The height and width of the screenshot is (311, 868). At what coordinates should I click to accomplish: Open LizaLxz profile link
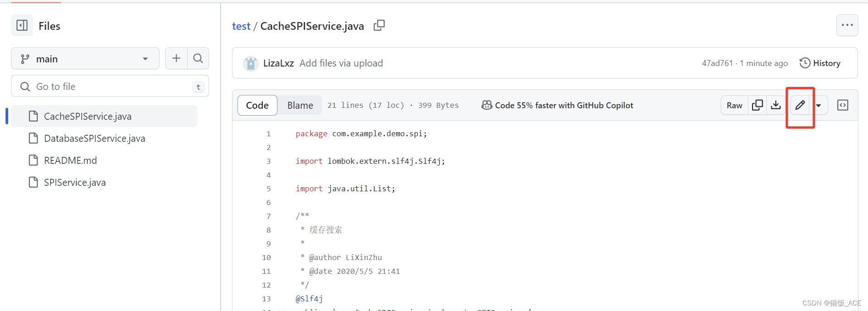tap(278, 63)
